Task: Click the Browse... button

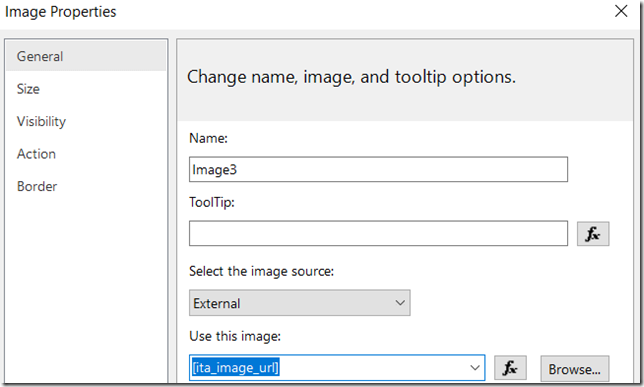Action: (575, 369)
